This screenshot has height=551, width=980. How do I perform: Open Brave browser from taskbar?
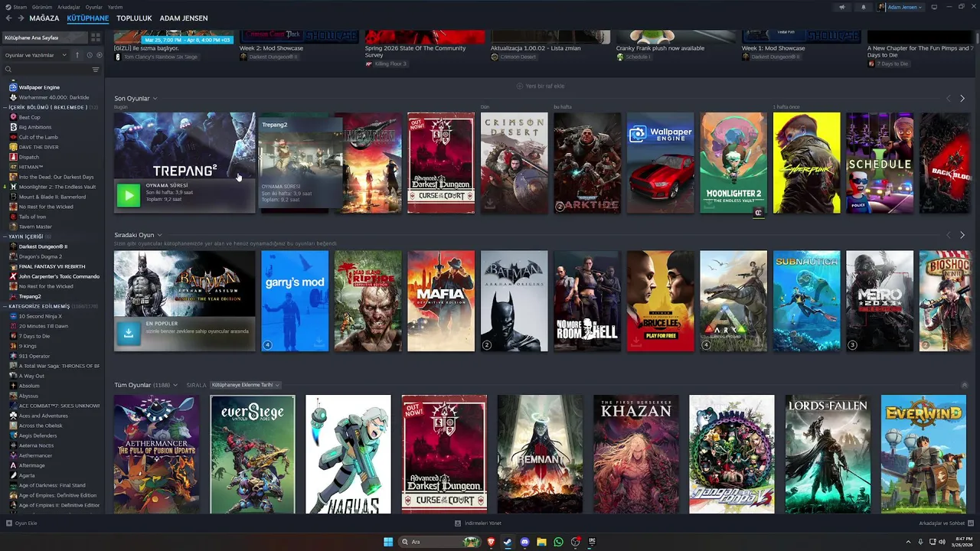[491, 542]
